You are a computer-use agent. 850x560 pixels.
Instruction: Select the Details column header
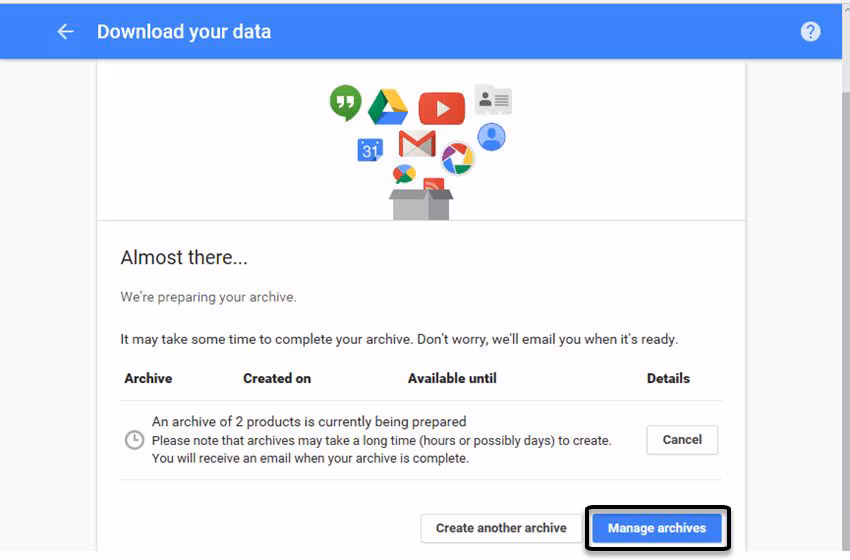[x=668, y=378]
